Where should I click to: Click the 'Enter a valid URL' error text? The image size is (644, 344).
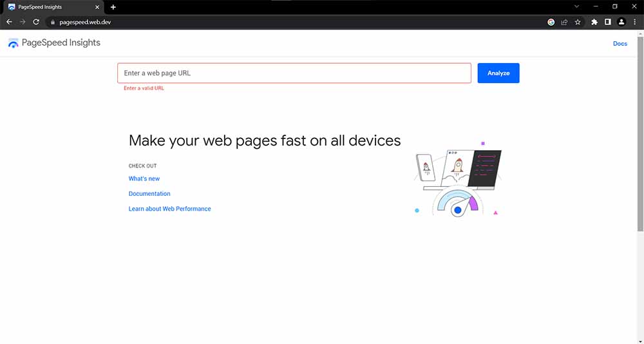tap(144, 88)
